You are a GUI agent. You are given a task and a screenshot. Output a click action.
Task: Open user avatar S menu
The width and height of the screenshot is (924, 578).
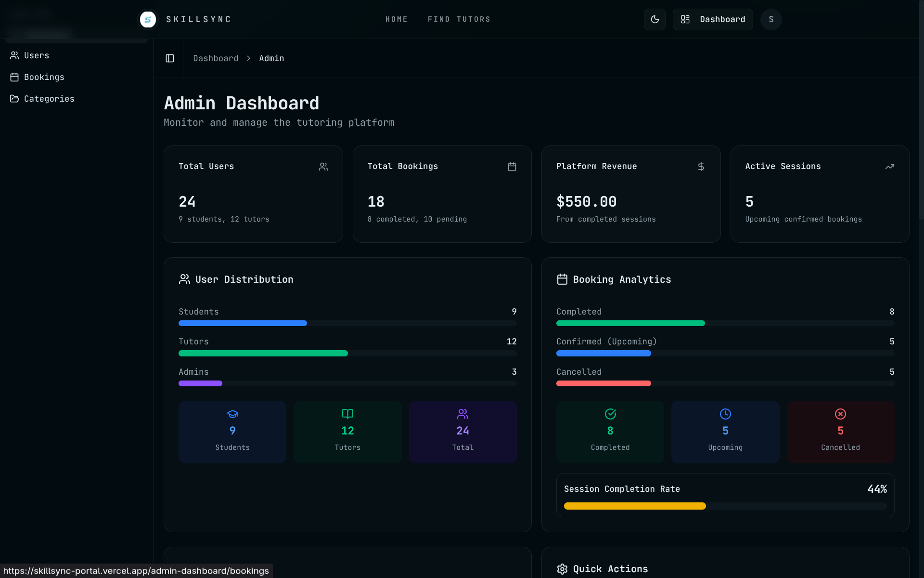(x=771, y=19)
